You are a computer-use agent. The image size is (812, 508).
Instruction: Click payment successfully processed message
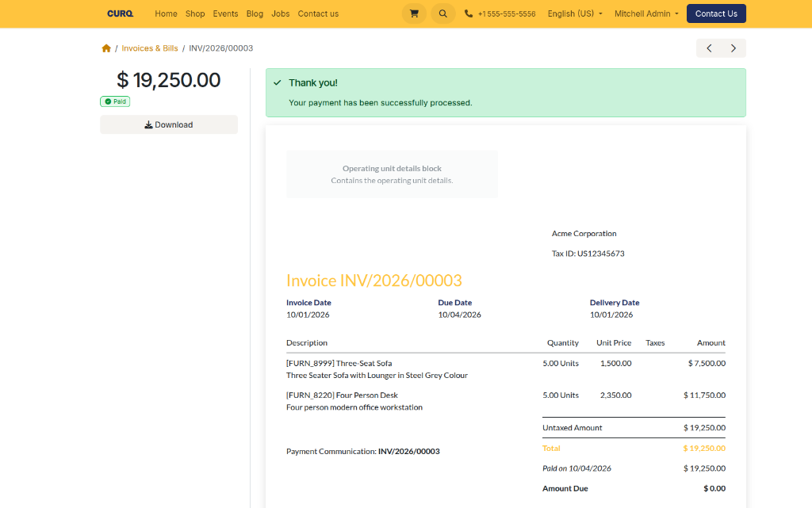pyautogui.click(x=381, y=103)
